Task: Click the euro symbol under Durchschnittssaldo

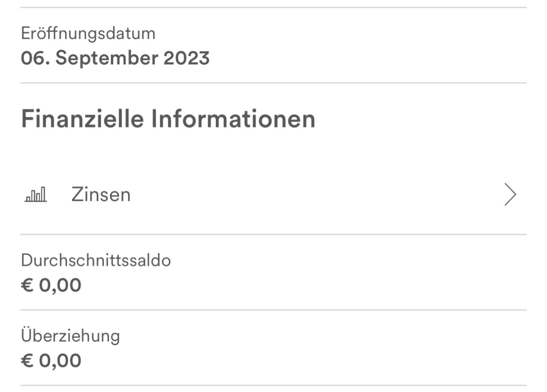Action: tap(27, 285)
